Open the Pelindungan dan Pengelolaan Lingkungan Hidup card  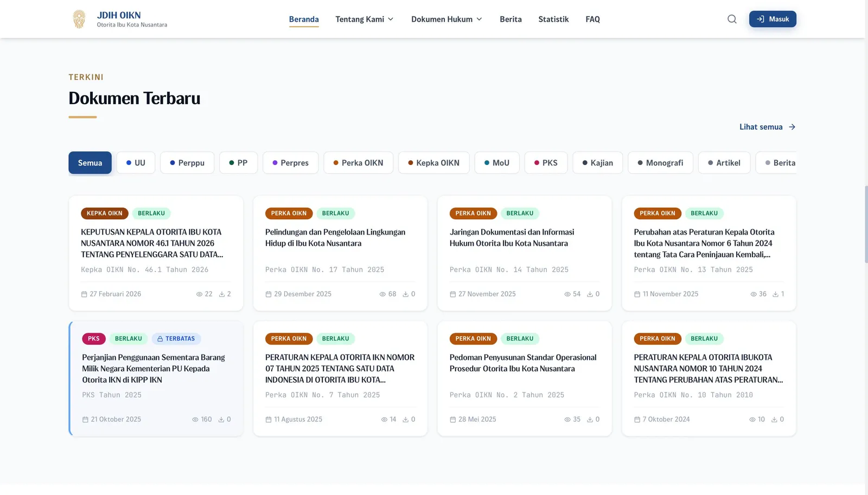tap(340, 253)
